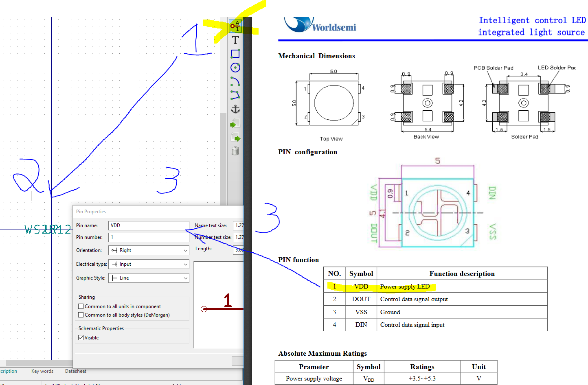Open the Electrical type dropdown
This screenshot has height=385, width=588.
click(149, 264)
